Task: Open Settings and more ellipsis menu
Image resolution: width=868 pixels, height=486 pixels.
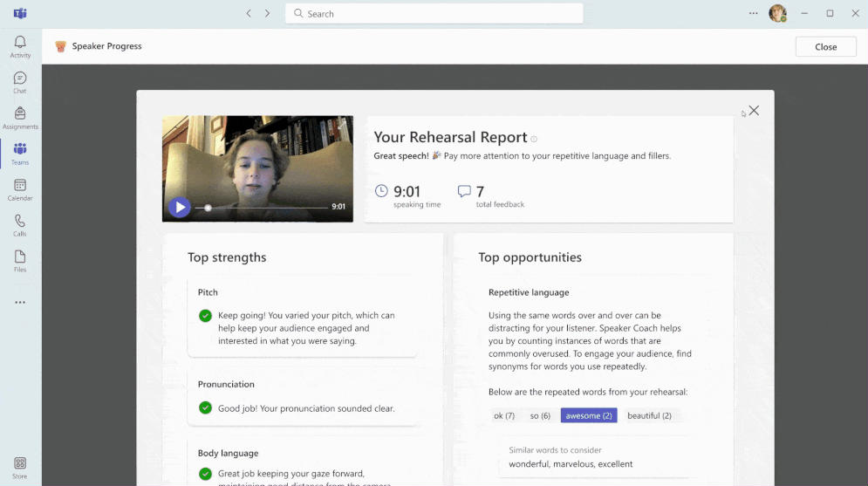Action: (x=754, y=13)
